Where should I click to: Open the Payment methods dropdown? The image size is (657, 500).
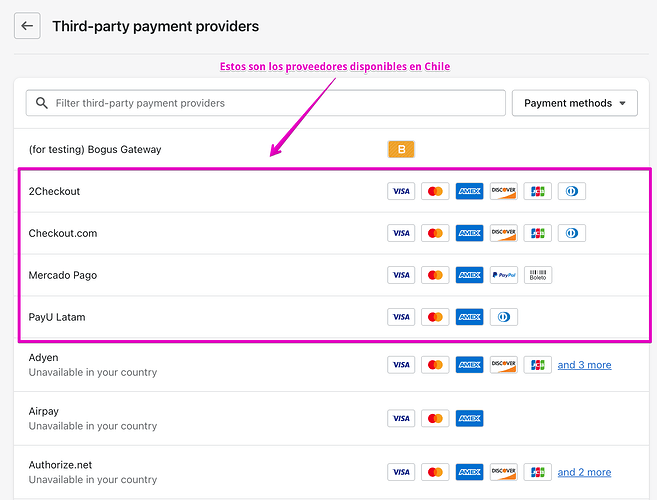pos(574,103)
